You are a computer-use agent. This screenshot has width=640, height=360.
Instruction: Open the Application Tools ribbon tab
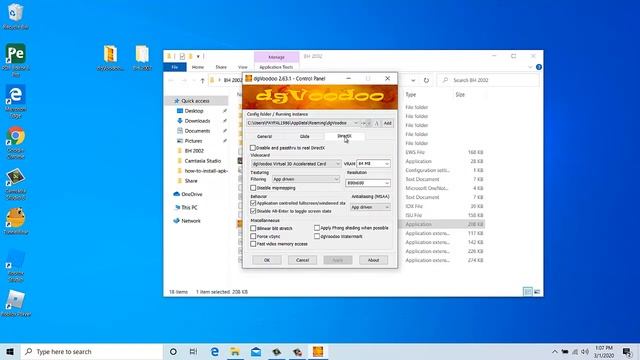pyautogui.click(x=276, y=67)
